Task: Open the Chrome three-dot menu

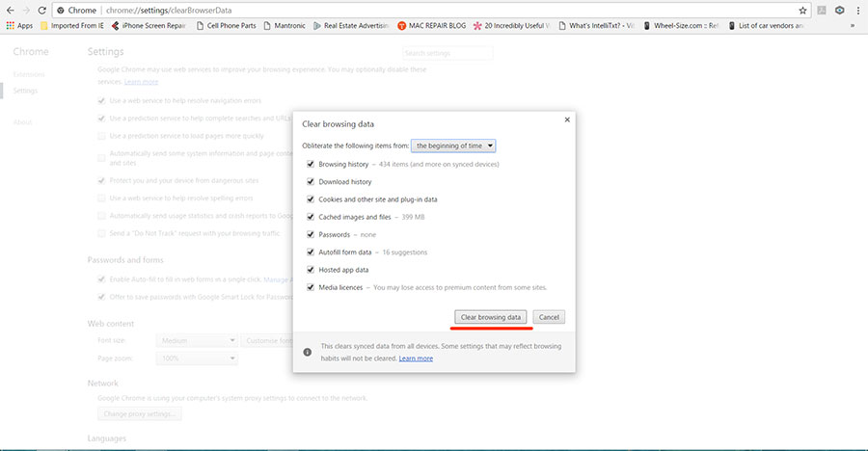Action: click(858, 10)
